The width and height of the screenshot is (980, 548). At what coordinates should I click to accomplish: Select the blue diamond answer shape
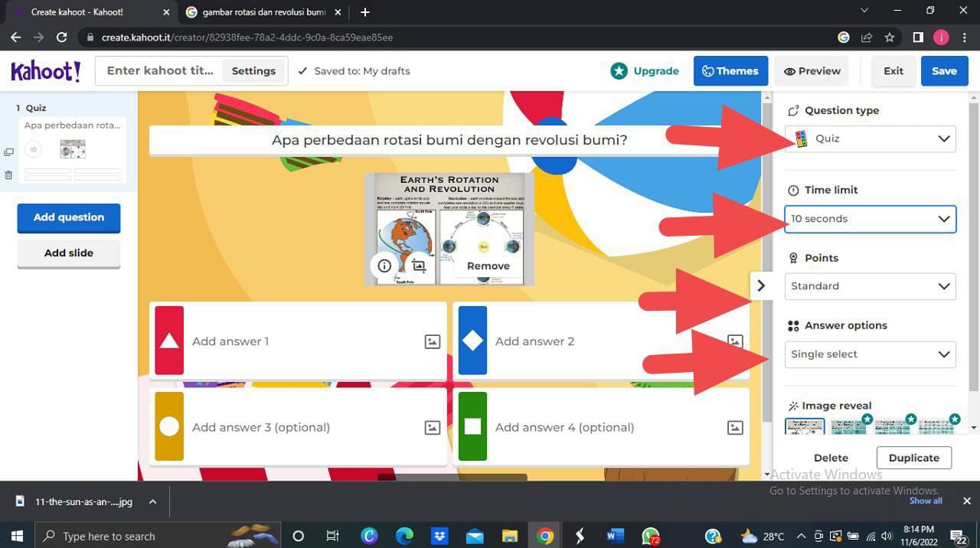tap(472, 341)
